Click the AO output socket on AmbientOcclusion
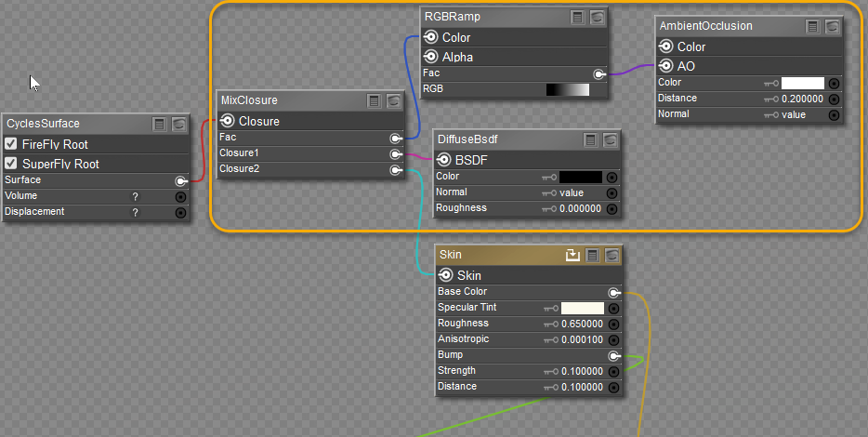Image resolution: width=868 pixels, height=437 pixels. (x=666, y=66)
